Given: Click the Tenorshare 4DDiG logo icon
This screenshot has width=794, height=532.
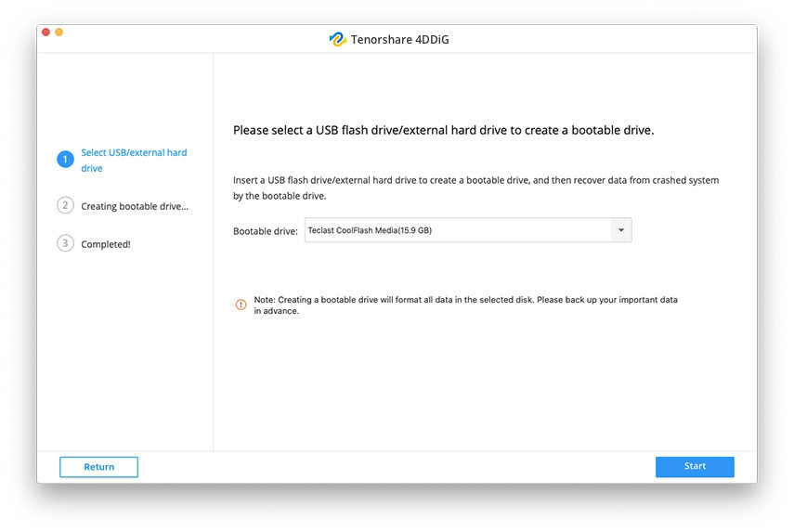Looking at the screenshot, I should click(337, 39).
